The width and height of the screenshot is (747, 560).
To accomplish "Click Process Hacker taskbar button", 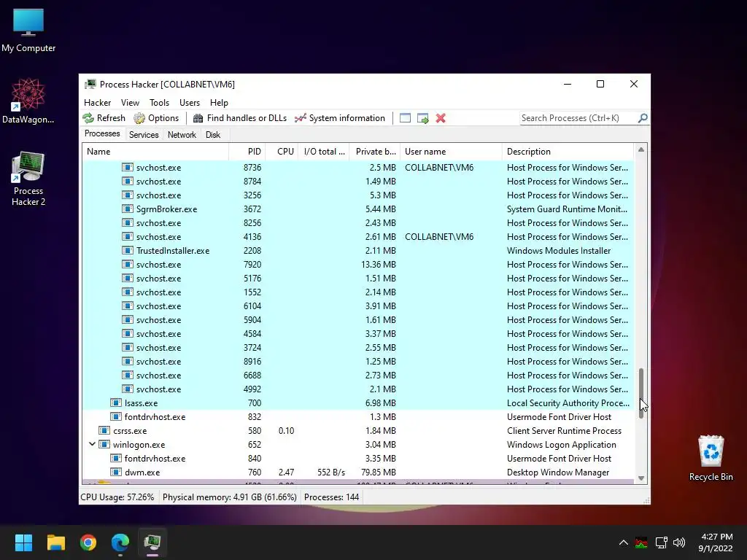I will click(x=152, y=542).
